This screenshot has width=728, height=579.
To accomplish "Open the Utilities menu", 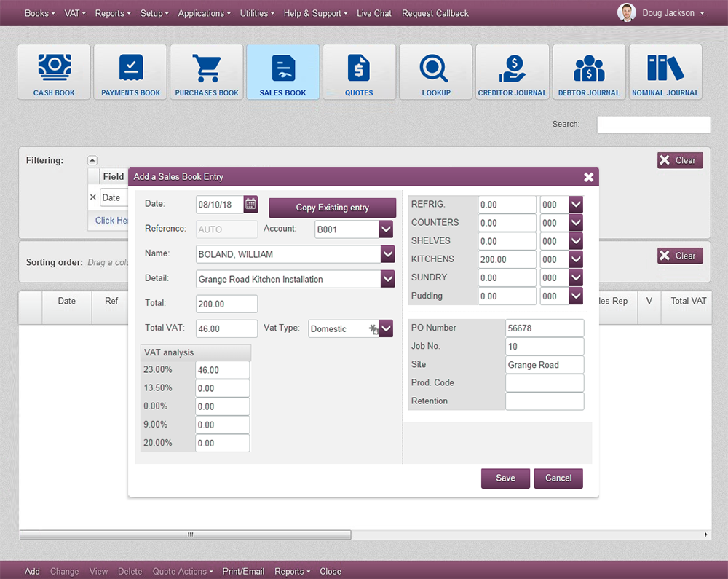I will pyautogui.click(x=258, y=13).
